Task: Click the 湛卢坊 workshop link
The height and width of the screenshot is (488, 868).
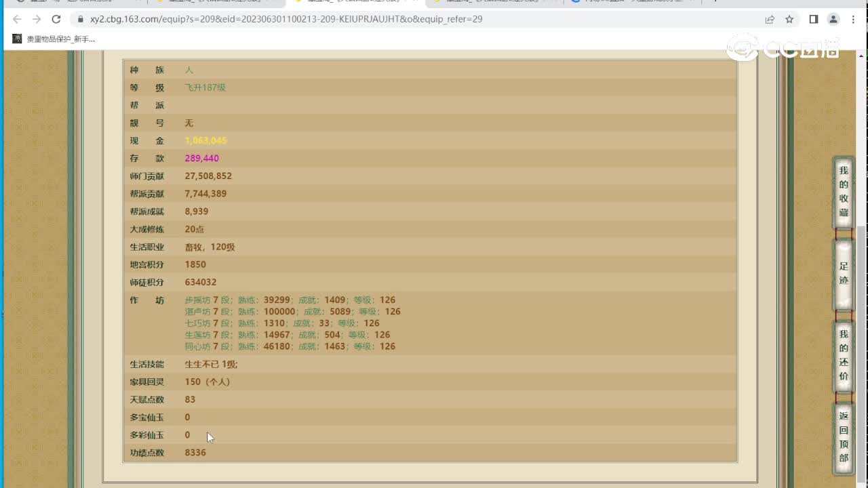Action: (197, 311)
